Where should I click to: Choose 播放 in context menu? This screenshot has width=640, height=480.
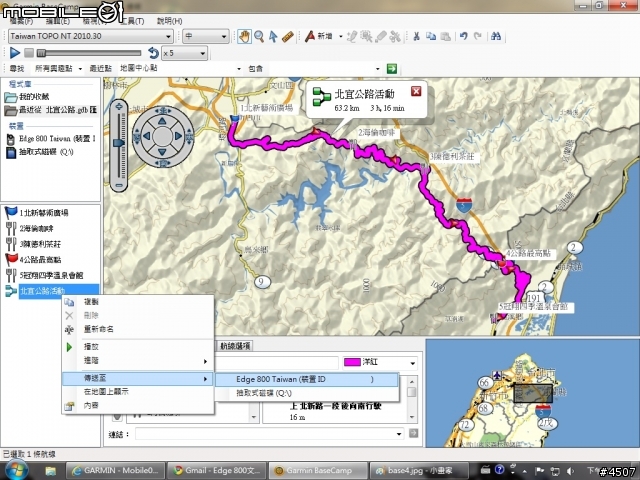coord(138,347)
